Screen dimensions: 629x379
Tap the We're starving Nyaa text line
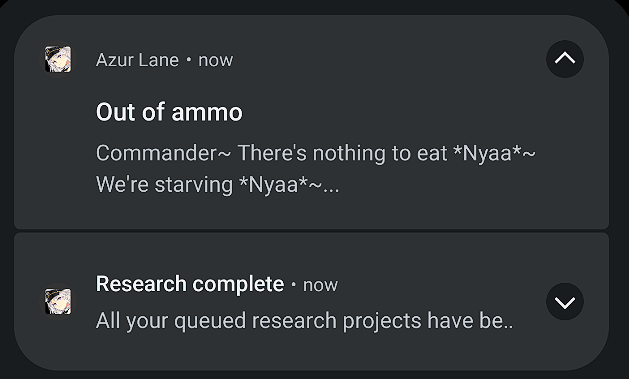tap(217, 185)
